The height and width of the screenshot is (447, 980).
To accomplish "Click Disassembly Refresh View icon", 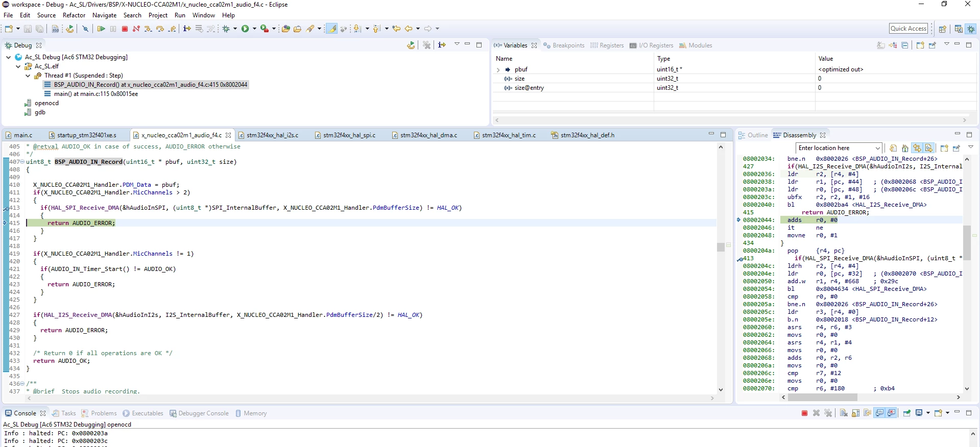I will [x=893, y=148].
